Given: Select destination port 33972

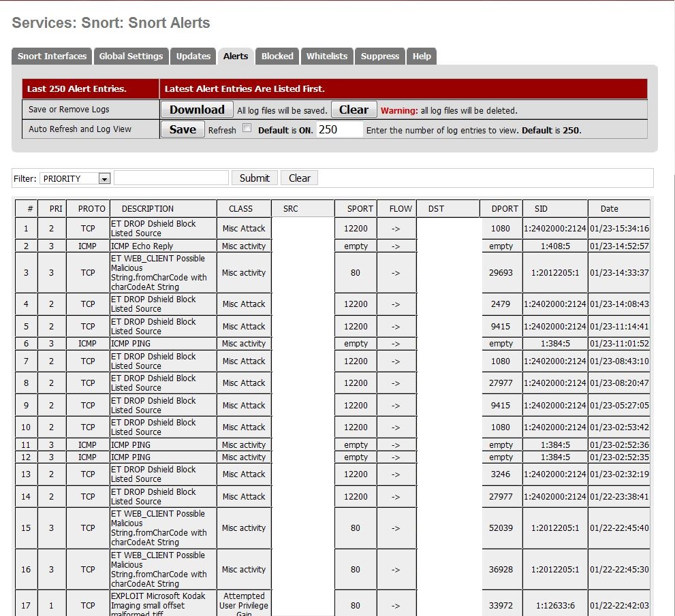Looking at the screenshot, I should [501, 606].
